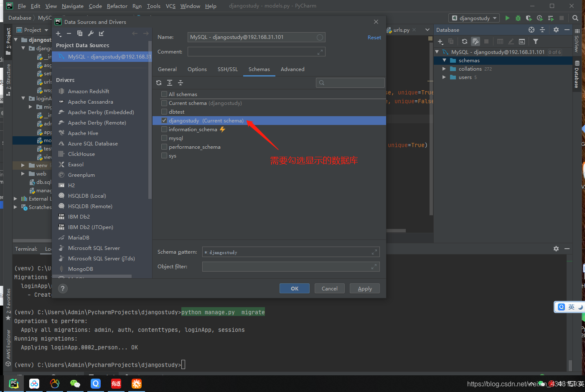Expand the venv folder in project tree
Image resolution: width=585 pixels, height=392 pixels.
coord(23,165)
